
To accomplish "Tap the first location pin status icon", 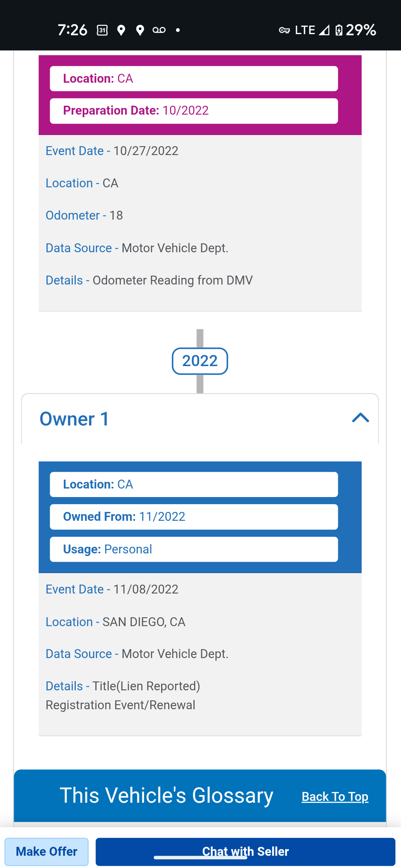I will (x=121, y=30).
